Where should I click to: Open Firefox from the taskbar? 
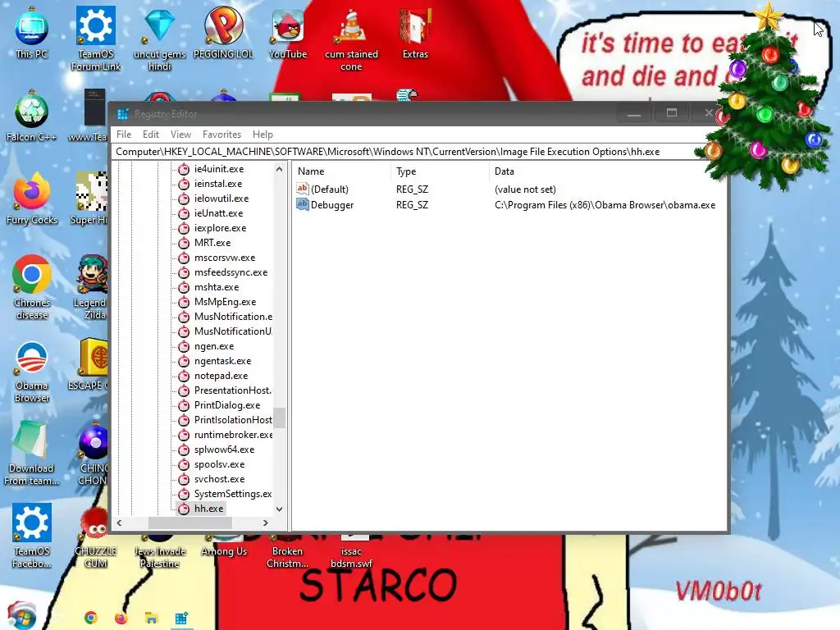(121, 618)
